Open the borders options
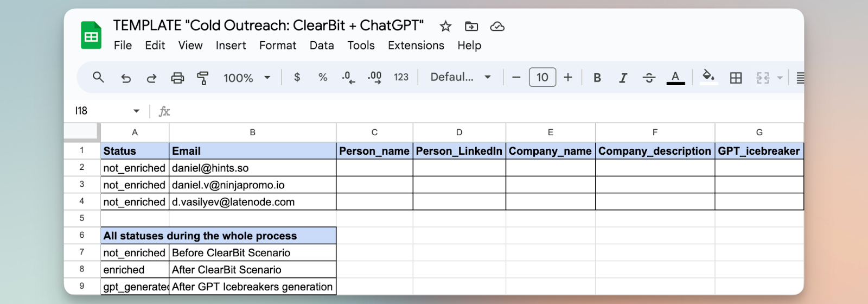This screenshot has width=868, height=304. click(x=736, y=78)
